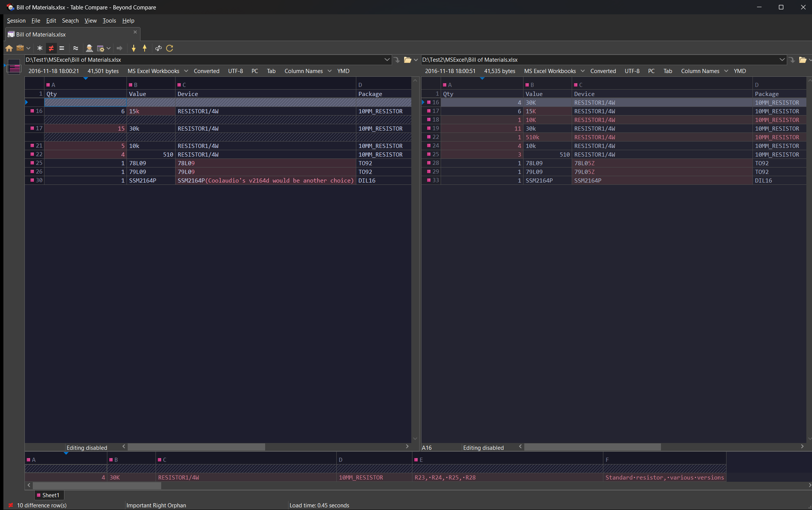Select right row 28 device 78L05Z cell
The image size is (812, 510).
coord(662,163)
